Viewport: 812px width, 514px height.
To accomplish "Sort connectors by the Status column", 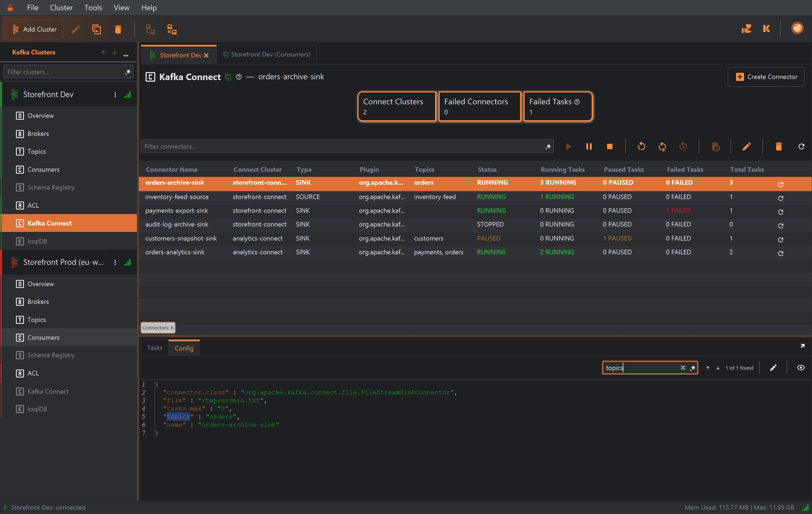I will [487, 170].
